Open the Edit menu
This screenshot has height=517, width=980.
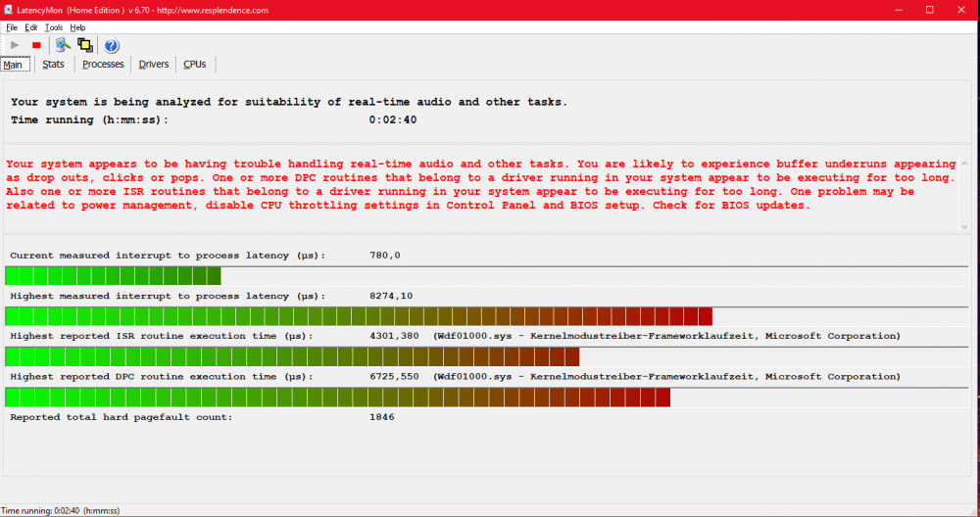pyautogui.click(x=31, y=27)
